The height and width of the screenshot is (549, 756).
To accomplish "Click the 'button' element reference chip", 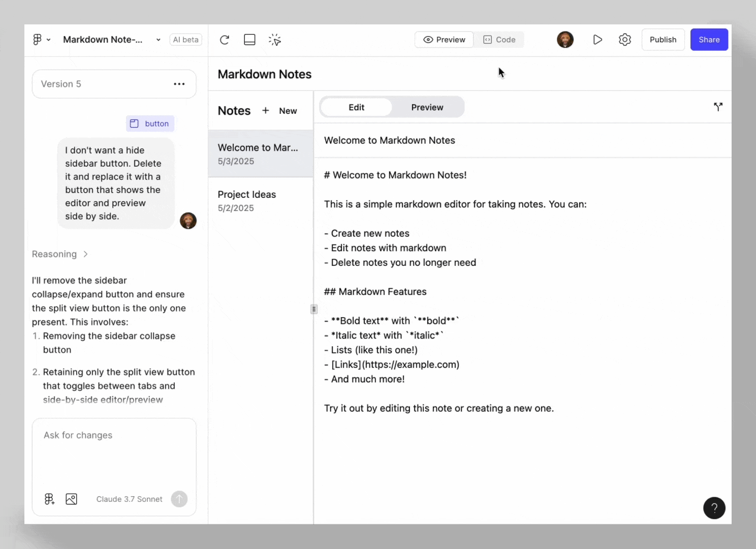I will point(150,124).
